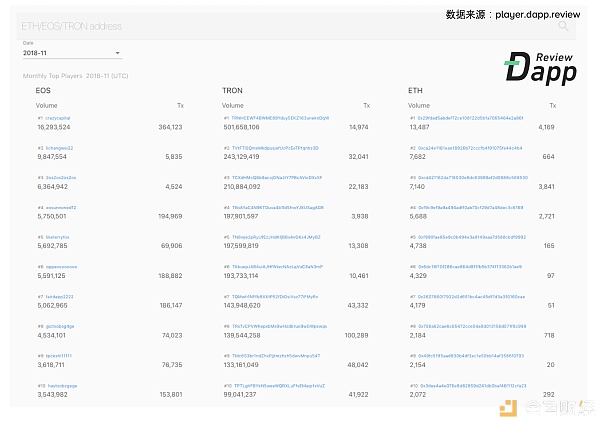Select EOS transaction count 194,969
Viewport: 600px width, 422px height.
170,216
